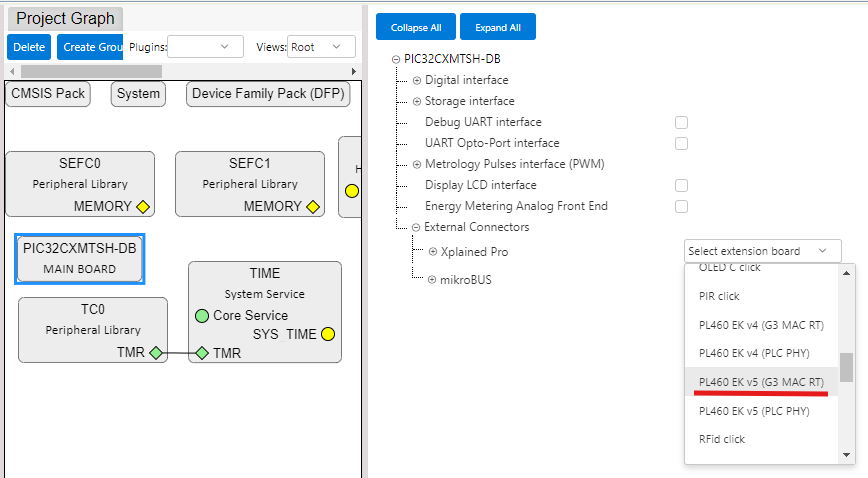The width and height of the screenshot is (868, 478).
Task: Click SEFC0 MEMORY yellow diamond connector
Action: point(143,207)
